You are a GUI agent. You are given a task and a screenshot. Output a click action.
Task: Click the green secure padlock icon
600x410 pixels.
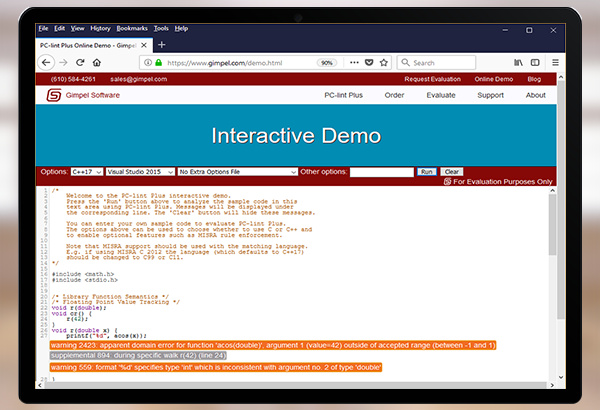[x=158, y=62]
